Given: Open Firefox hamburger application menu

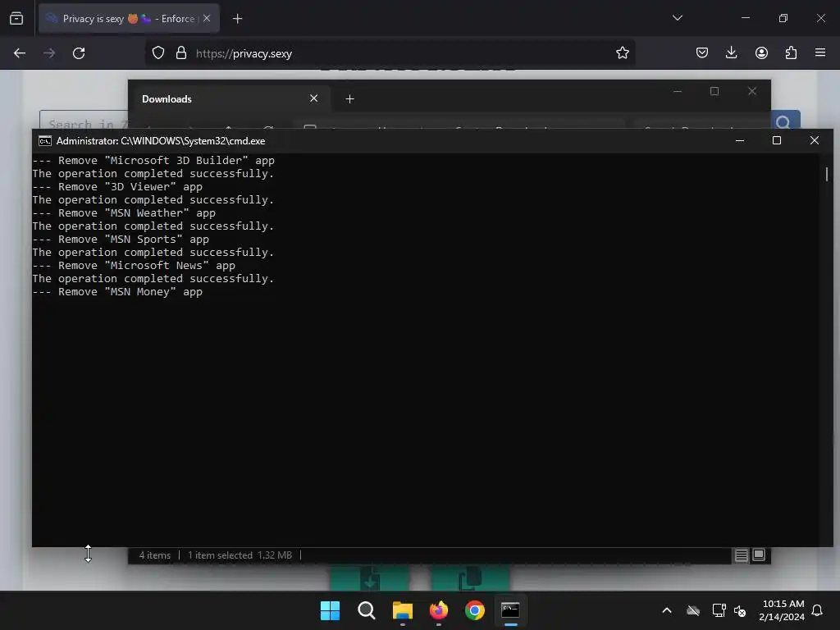Looking at the screenshot, I should click(820, 52).
